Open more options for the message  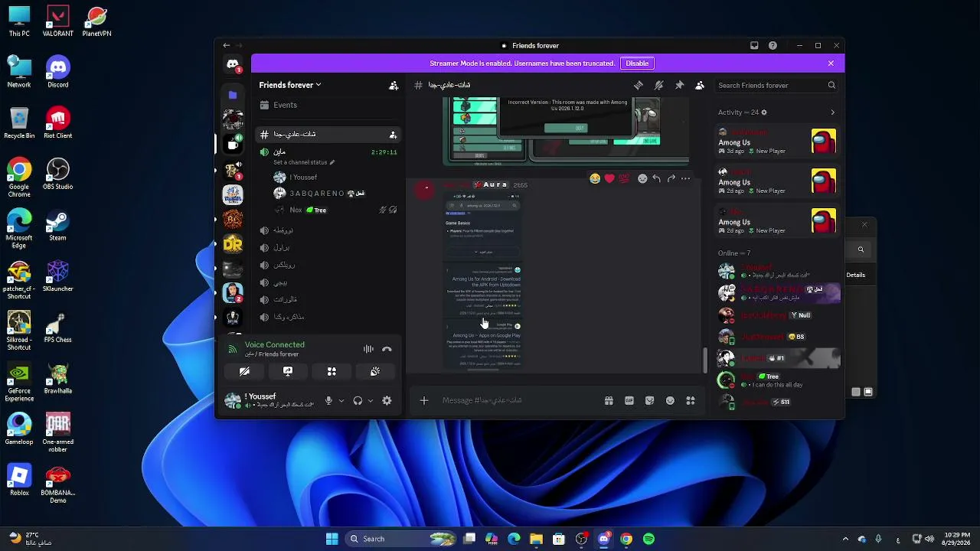coord(686,178)
